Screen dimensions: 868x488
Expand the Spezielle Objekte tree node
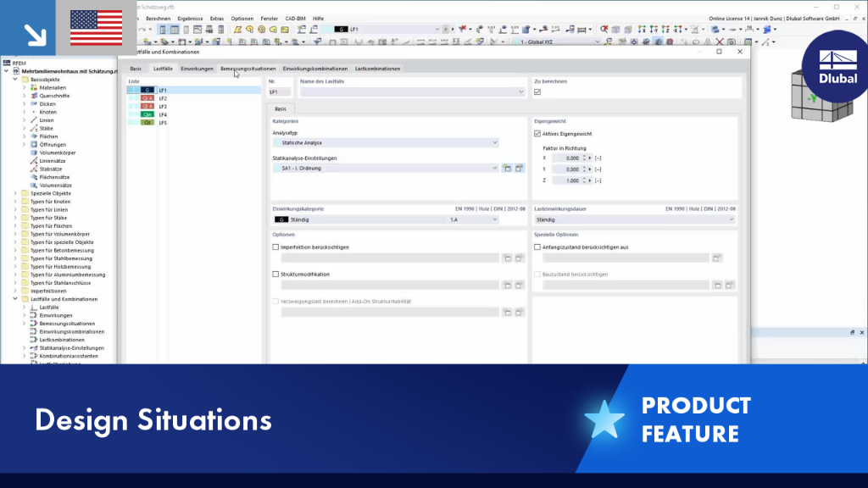tap(15, 194)
